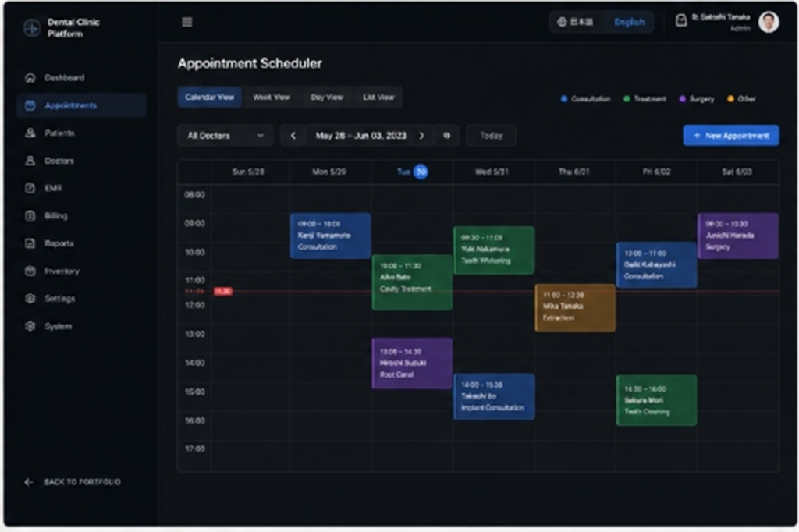Toggle the hamburger menu icon in the header
The height and width of the screenshot is (532, 799).
click(187, 22)
